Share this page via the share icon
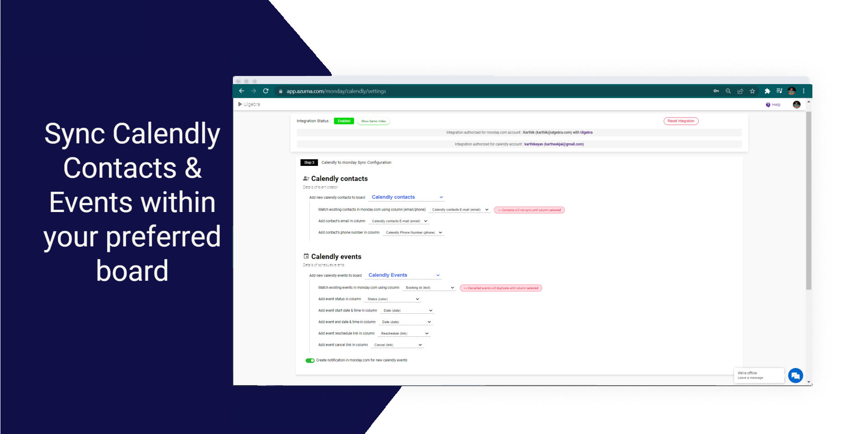The image size is (868, 434). pyautogui.click(x=741, y=91)
